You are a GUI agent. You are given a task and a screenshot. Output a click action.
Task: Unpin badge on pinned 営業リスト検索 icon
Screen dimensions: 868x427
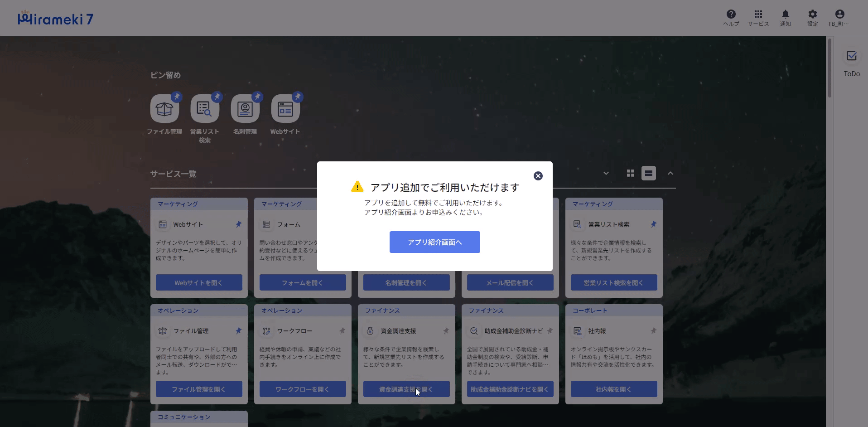tap(217, 97)
